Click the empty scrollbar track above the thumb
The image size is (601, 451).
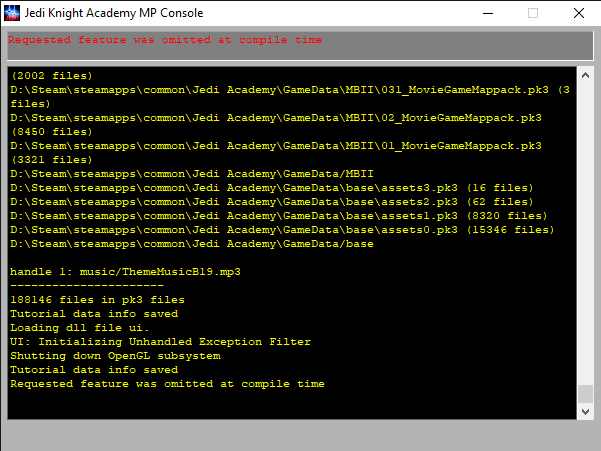(x=585, y=230)
